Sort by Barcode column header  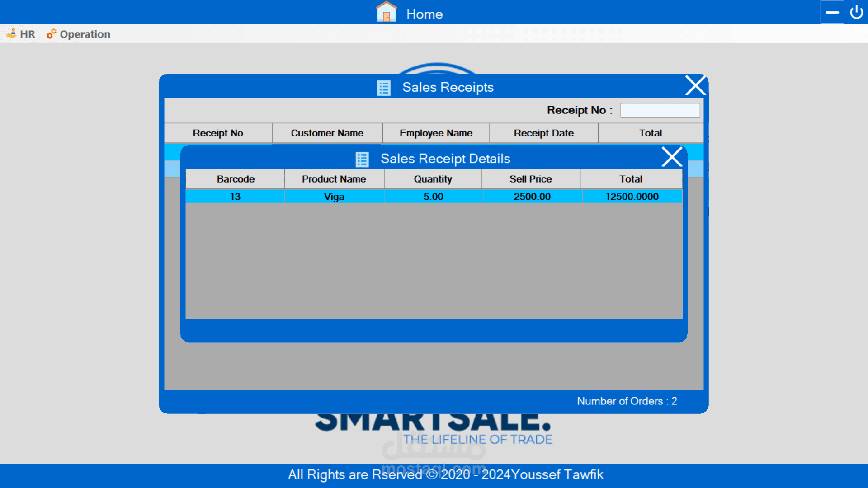point(235,179)
